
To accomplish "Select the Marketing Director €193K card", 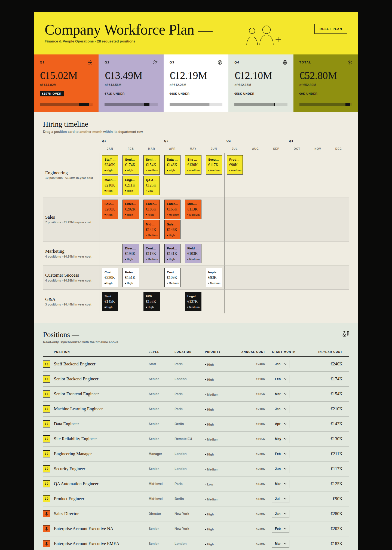I will point(131,253).
